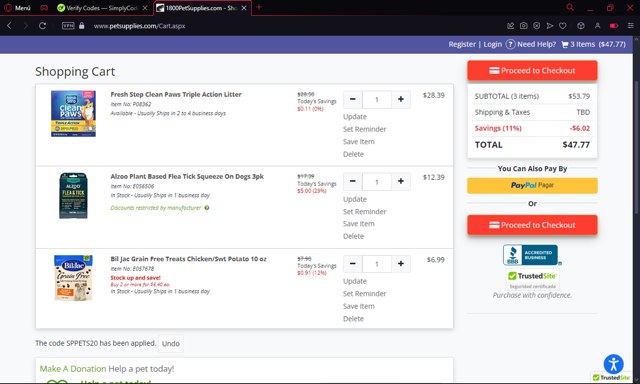Go forward to the next page
The height and width of the screenshot is (384, 640).
26,26
